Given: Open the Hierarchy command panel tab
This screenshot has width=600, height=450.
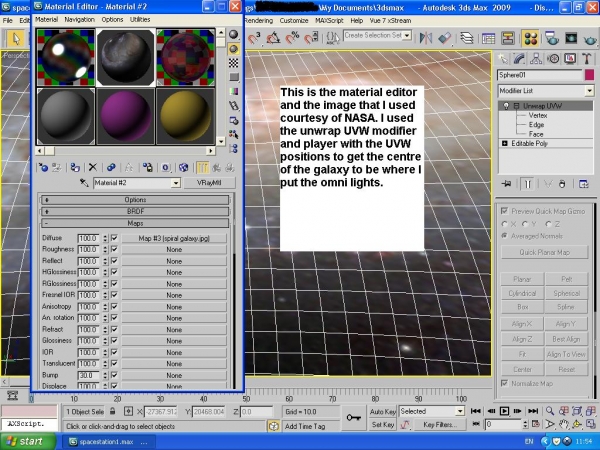Looking at the screenshot, I should click(x=536, y=59).
